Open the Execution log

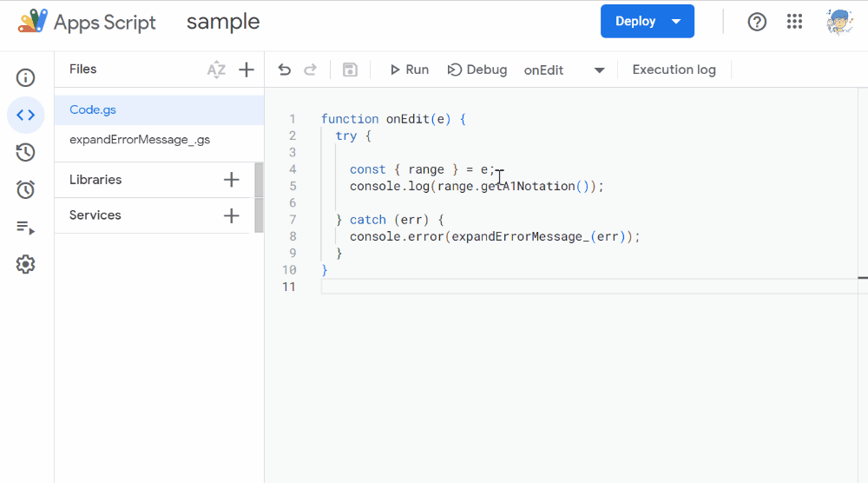pyautogui.click(x=674, y=70)
